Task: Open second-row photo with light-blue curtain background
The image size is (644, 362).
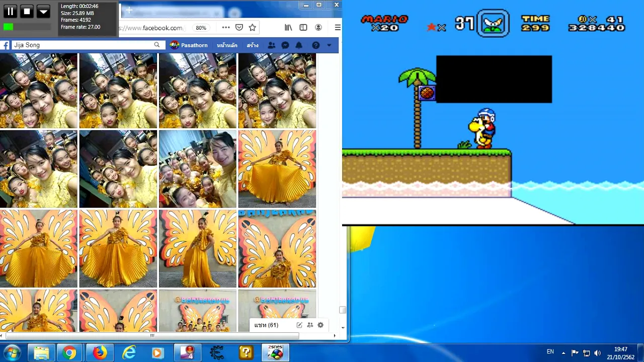Action: tap(198, 169)
